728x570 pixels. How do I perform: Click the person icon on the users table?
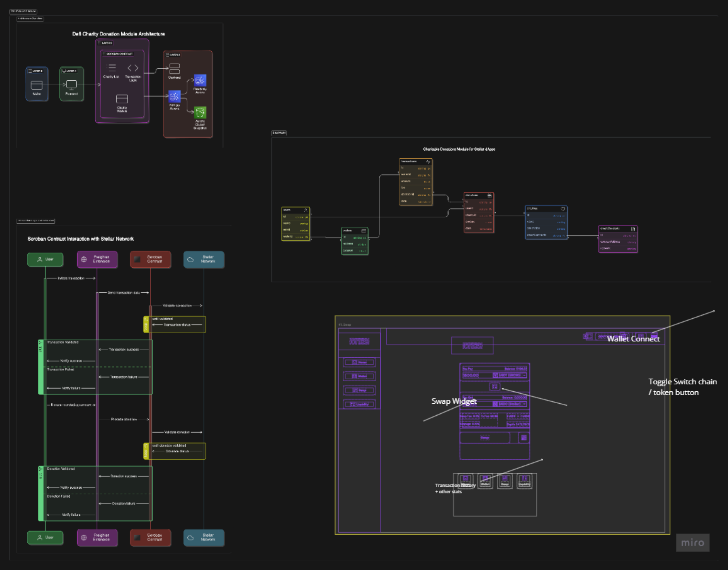click(x=305, y=210)
